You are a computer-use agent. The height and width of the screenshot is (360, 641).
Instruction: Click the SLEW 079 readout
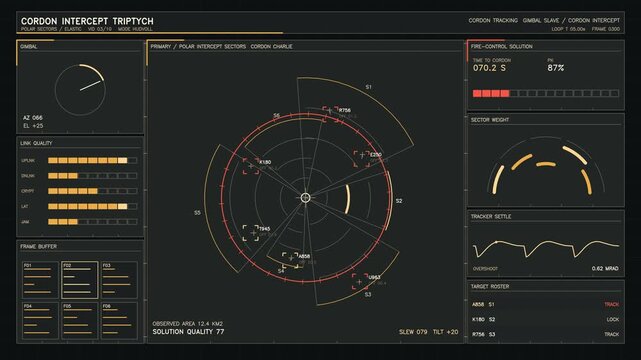coord(413,332)
